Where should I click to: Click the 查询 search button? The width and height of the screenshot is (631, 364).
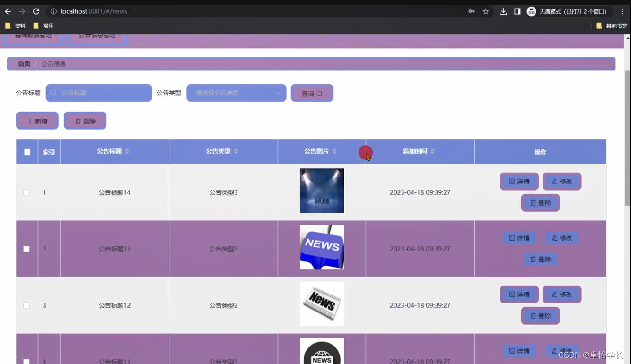(312, 93)
